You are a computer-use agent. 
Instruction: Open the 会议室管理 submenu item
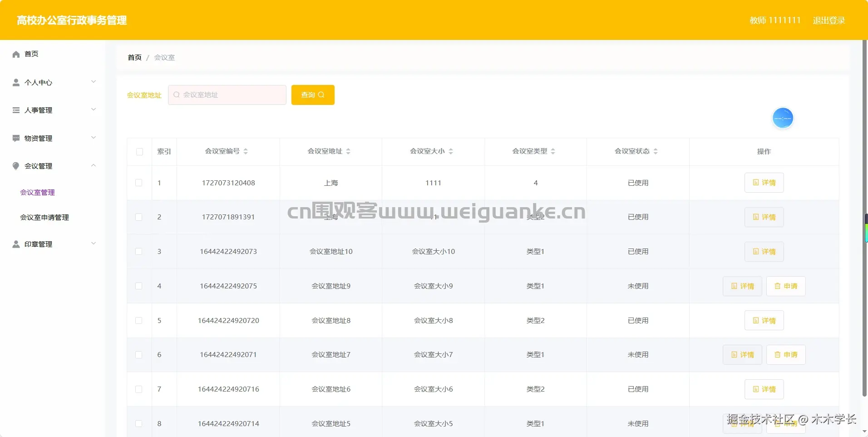[x=37, y=193]
